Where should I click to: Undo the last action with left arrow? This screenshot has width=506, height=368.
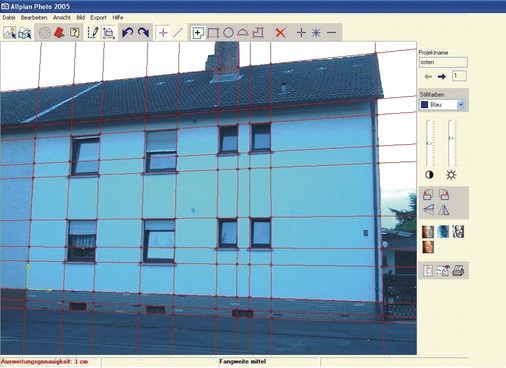coord(127,33)
